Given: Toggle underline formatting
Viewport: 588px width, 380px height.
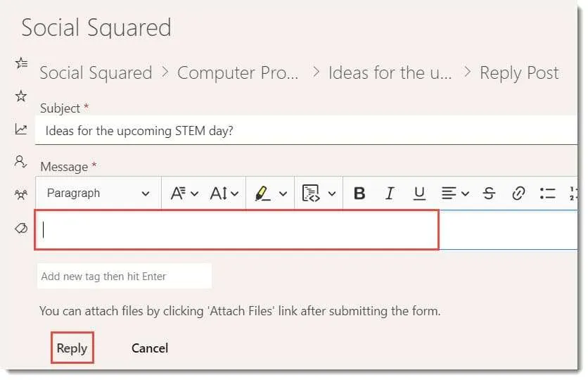Looking at the screenshot, I should click(420, 194).
